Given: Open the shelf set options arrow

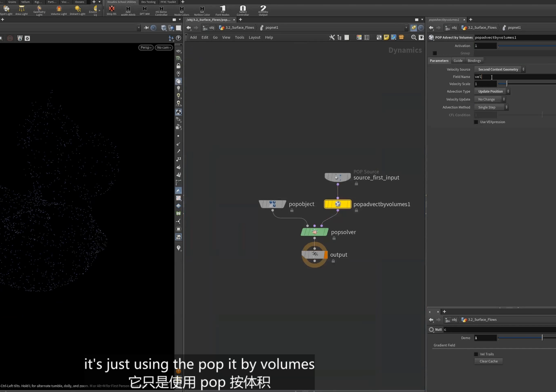Looking at the screenshot, I should (x=99, y=2).
